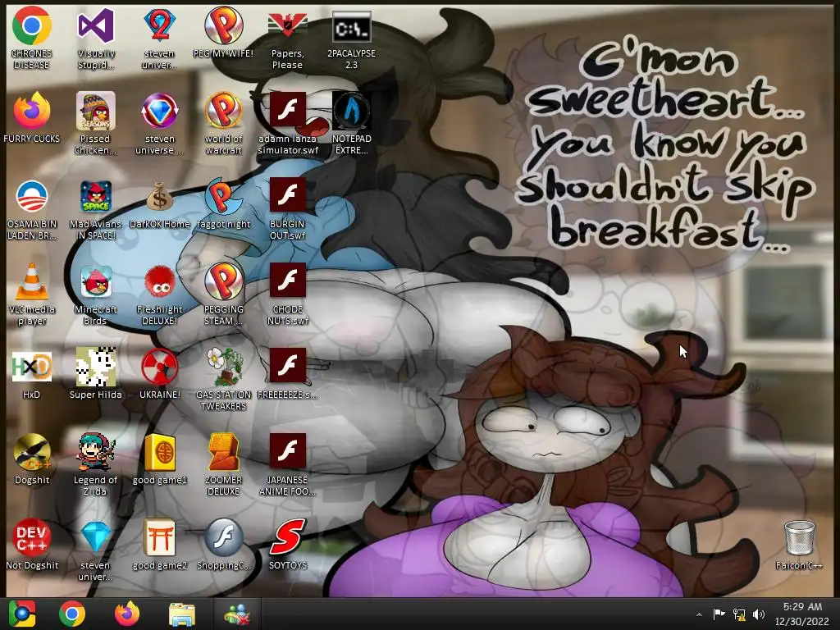
Task: Open the Start button on the taskbar
Action: (x=21, y=614)
